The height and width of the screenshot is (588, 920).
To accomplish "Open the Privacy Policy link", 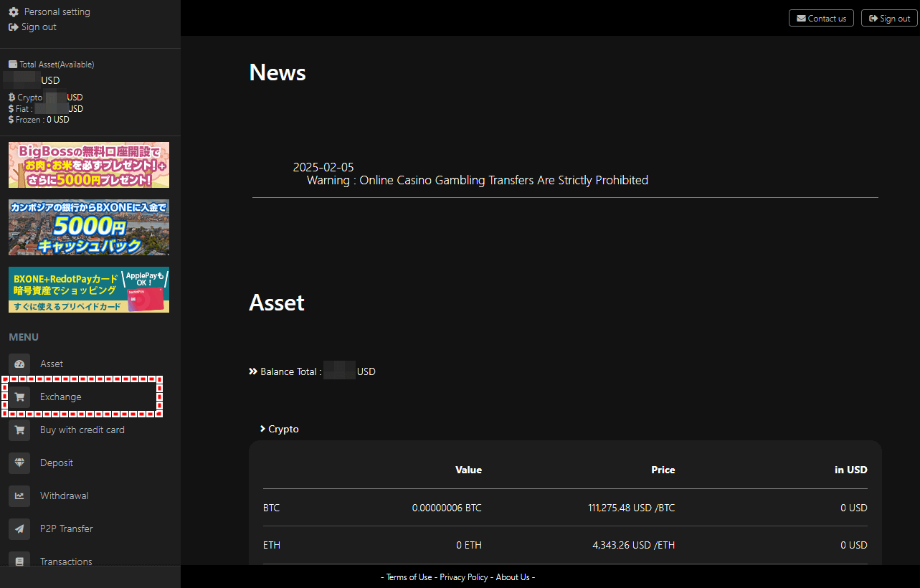I will (464, 577).
